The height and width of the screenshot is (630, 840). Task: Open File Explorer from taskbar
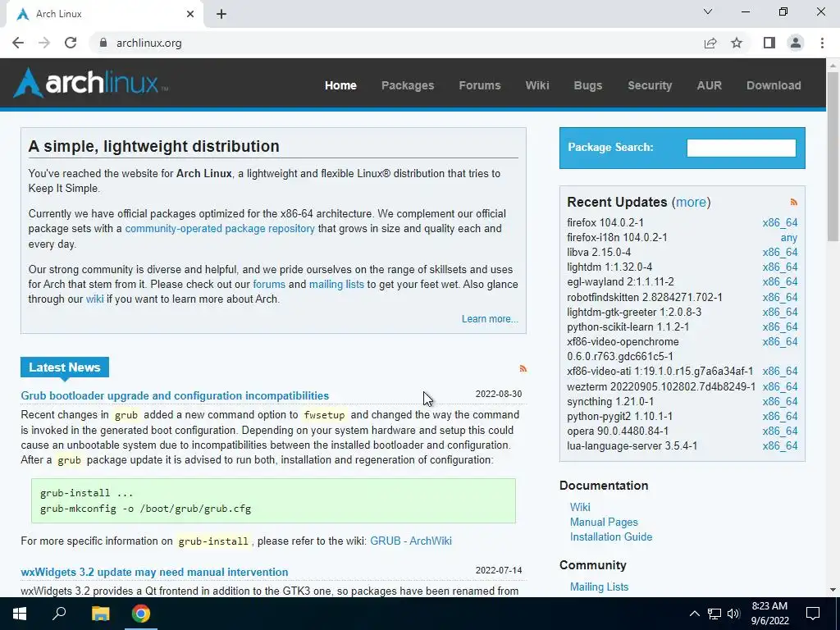[x=100, y=614]
